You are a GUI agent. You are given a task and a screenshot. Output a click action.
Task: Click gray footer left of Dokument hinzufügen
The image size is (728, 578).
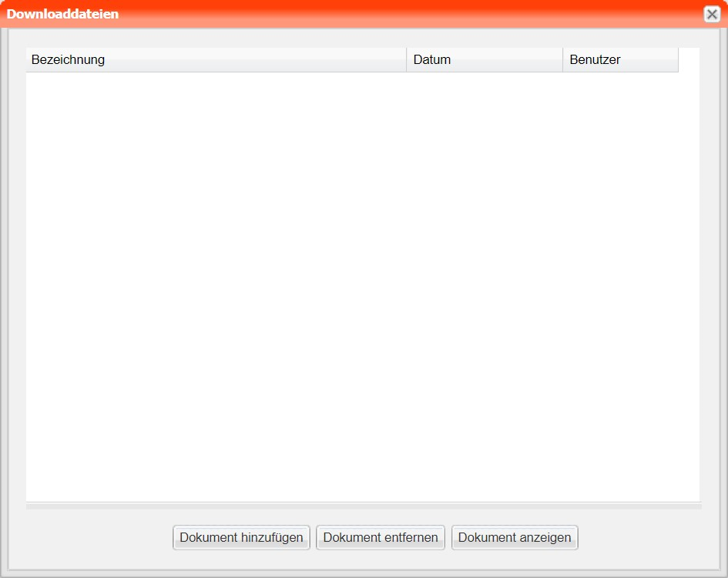(x=92, y=537)
